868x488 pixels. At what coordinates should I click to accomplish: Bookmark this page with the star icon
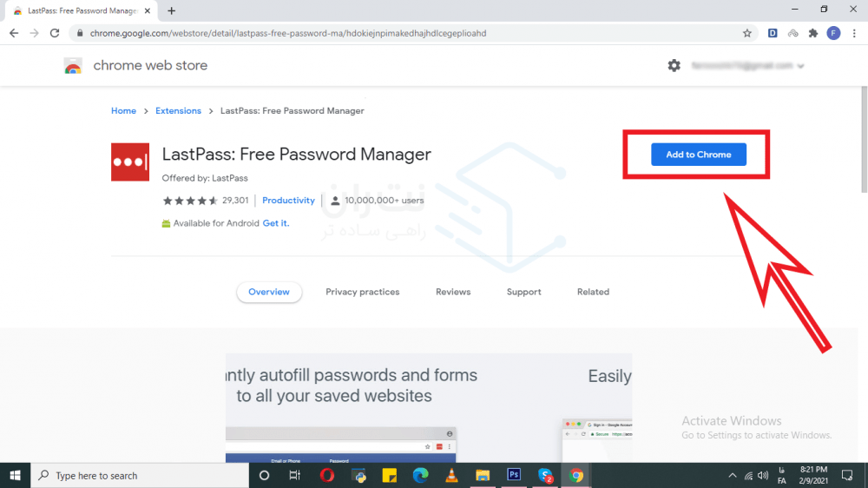tap(746, 33)
